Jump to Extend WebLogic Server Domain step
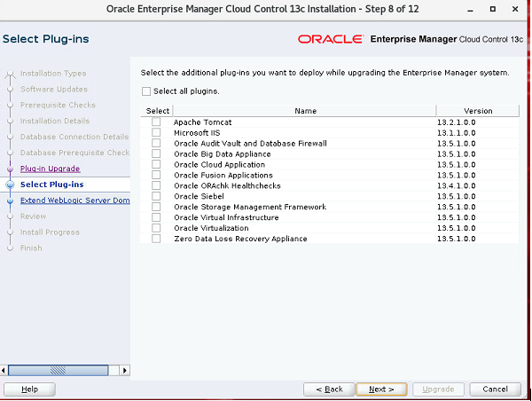 [x=74, y=200]
